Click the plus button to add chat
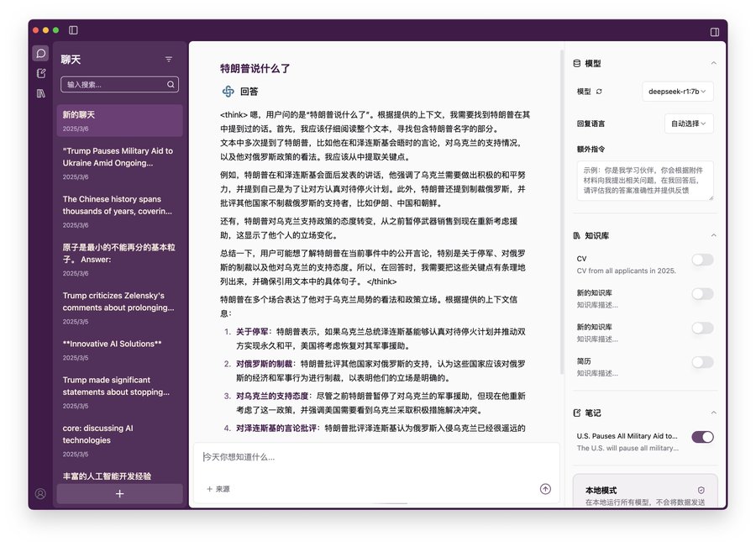The width and height of the screenshot is (756, 547). 119,494
